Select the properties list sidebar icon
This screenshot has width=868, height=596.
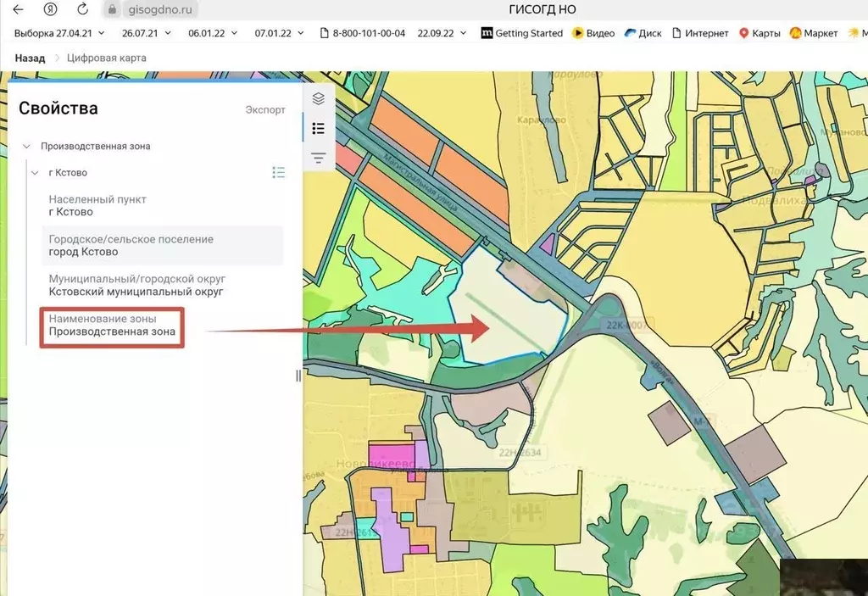319,129
